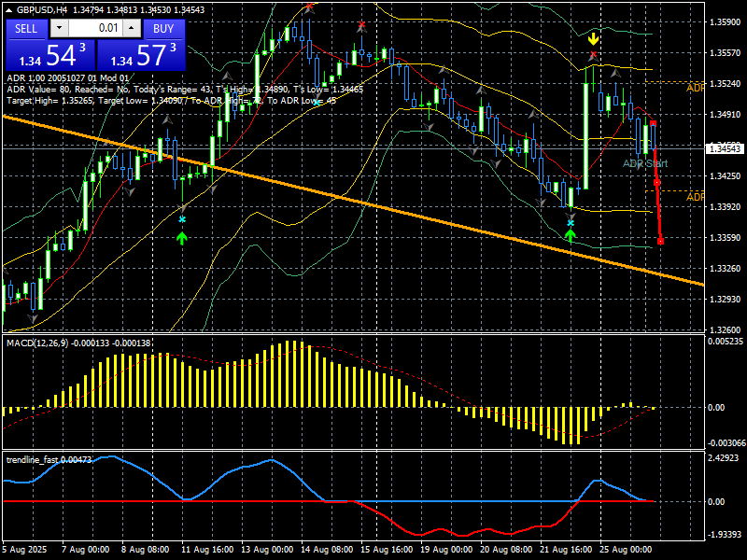Click the green up arrow under the 11 Aug candle
747x560 pixels.
181,238
